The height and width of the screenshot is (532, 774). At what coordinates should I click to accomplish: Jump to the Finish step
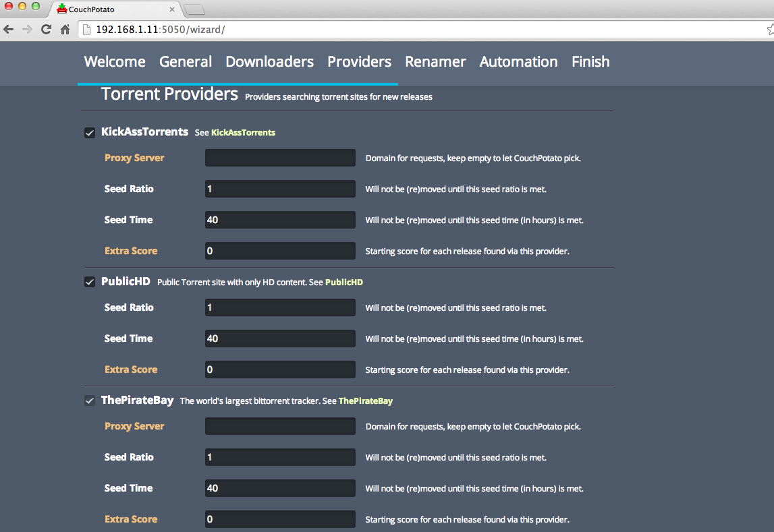click(590, 61)
